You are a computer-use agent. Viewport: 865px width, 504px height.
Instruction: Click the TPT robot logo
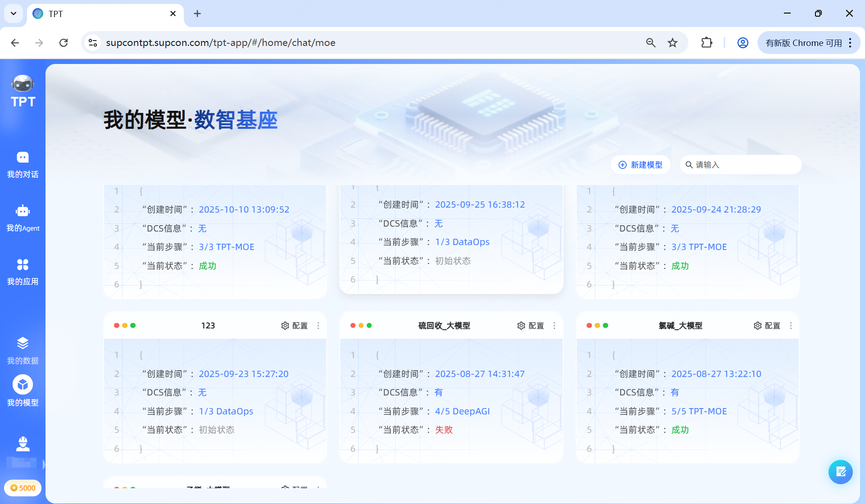[23, 83]
